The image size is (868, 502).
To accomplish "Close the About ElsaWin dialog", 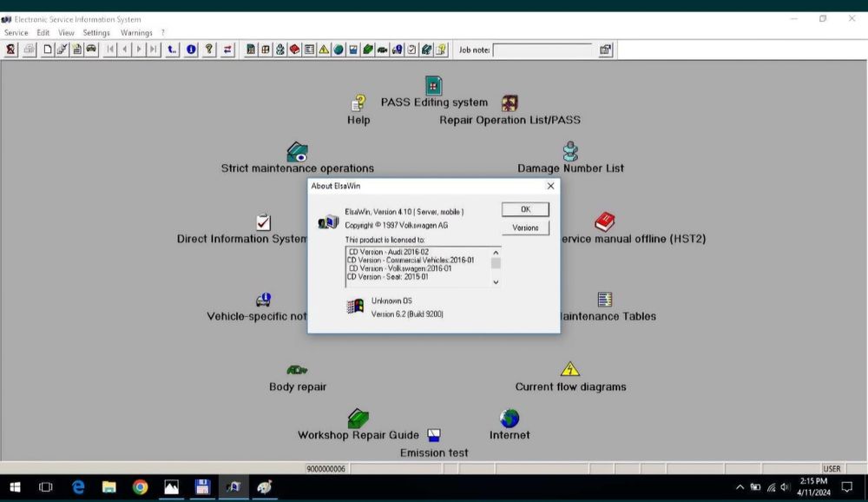I will 550,186.
